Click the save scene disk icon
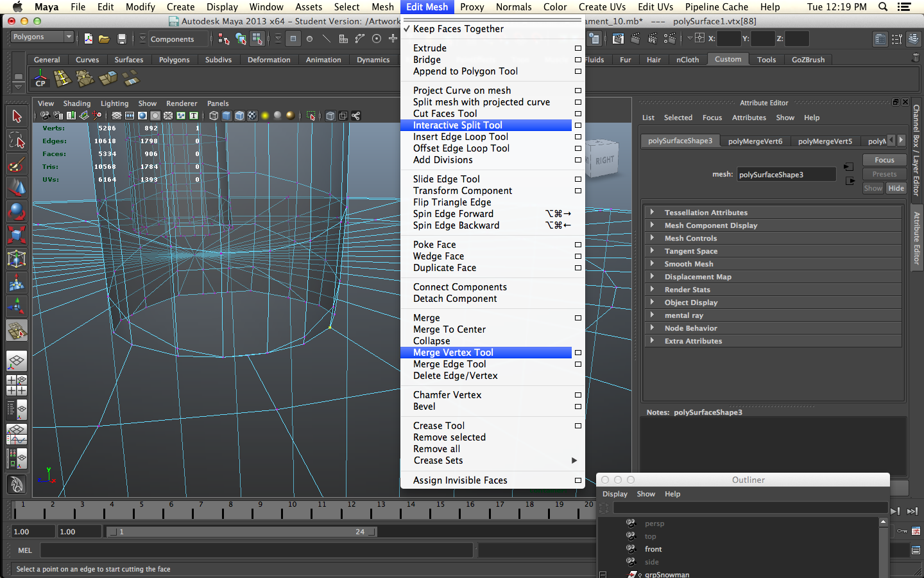The height and width of the screenshot is (578, 924). tap(121, 39)
